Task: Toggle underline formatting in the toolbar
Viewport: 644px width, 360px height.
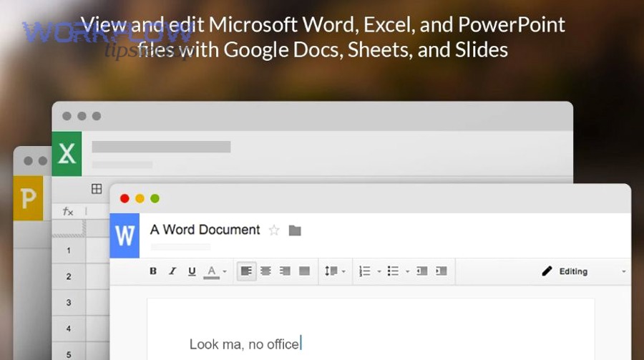Action: click(x=192, y=271)
